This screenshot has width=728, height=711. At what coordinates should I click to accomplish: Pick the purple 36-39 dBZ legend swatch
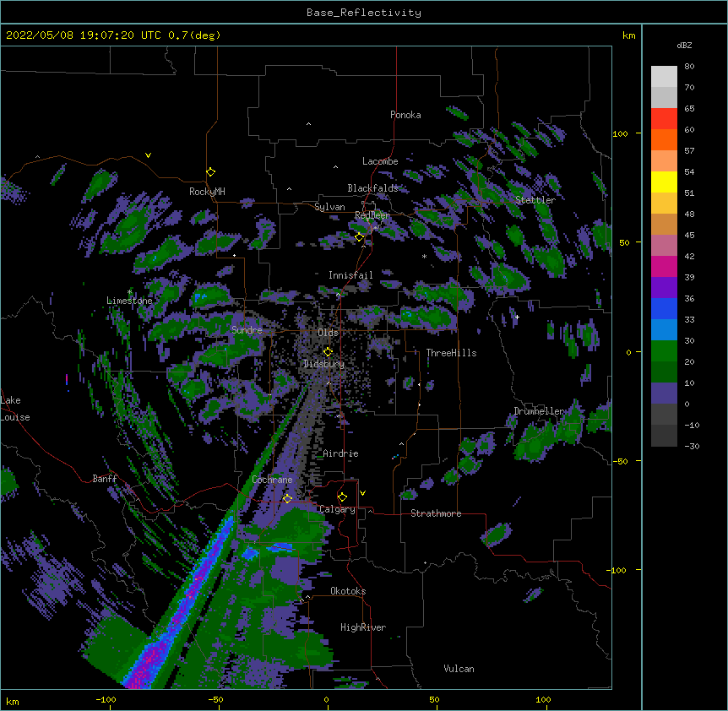point(664,287)
